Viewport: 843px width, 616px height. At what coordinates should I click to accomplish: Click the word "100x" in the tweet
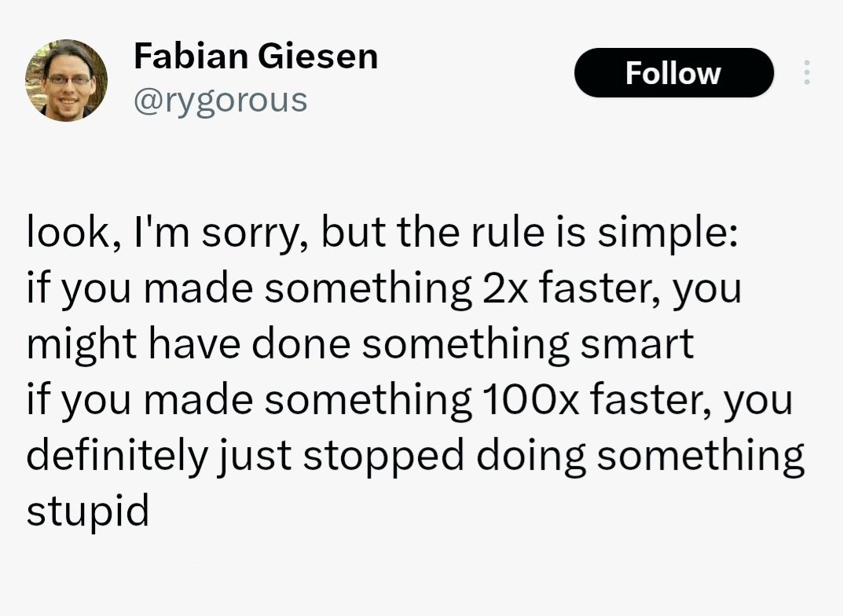(x=531, y=399)
